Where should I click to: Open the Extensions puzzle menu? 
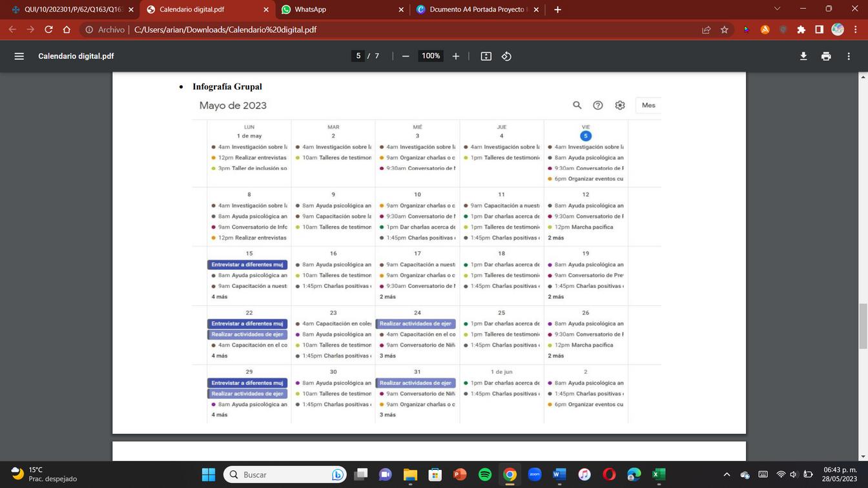click(x=801, y=30)
